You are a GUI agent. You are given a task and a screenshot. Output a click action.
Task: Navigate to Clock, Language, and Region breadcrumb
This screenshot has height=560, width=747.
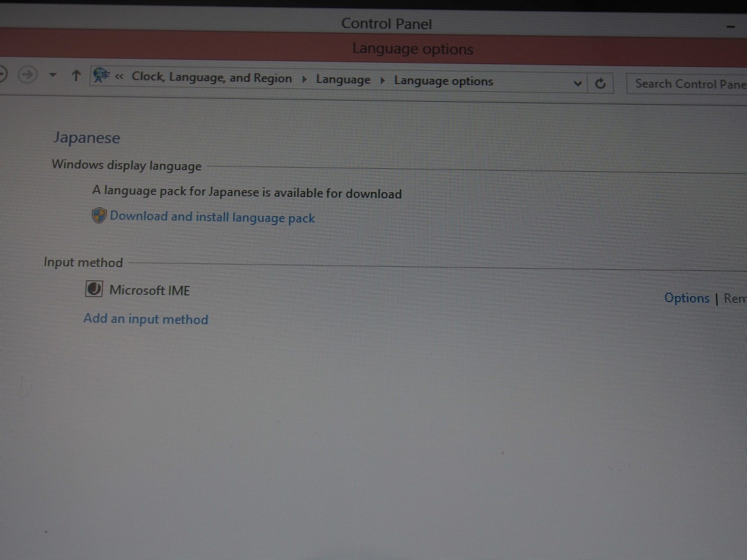[212, 78]
